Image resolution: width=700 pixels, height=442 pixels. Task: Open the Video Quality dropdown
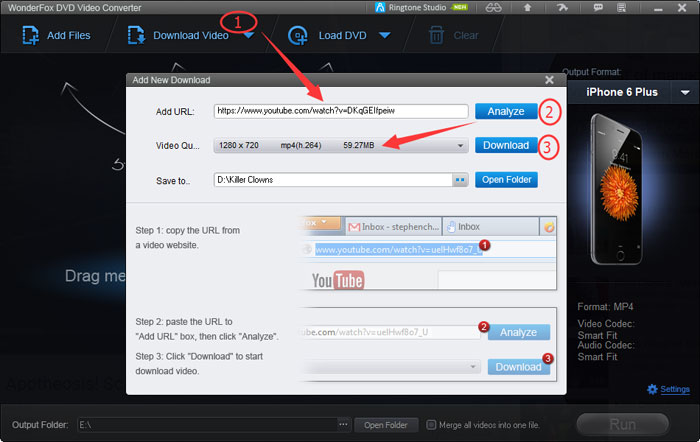pos(341,146)
